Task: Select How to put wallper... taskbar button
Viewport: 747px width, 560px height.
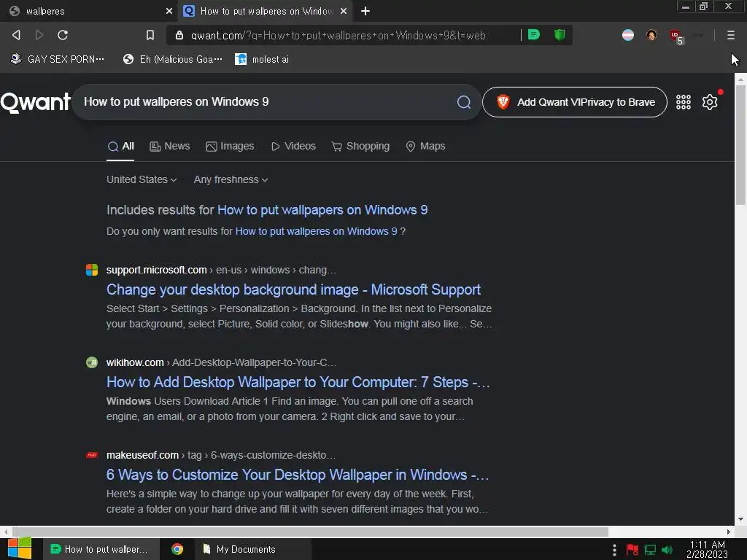Action: click(x=101, y=549)
